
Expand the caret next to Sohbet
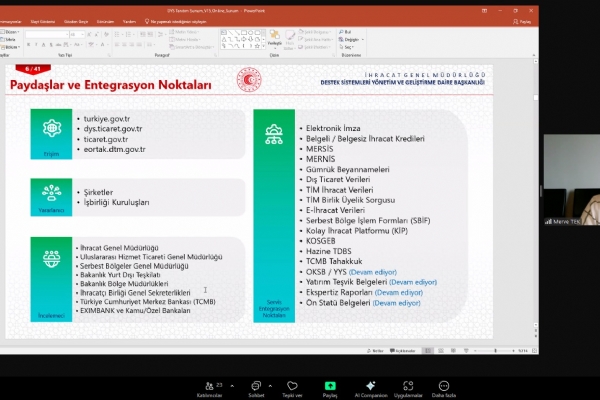tap(272, 383)
